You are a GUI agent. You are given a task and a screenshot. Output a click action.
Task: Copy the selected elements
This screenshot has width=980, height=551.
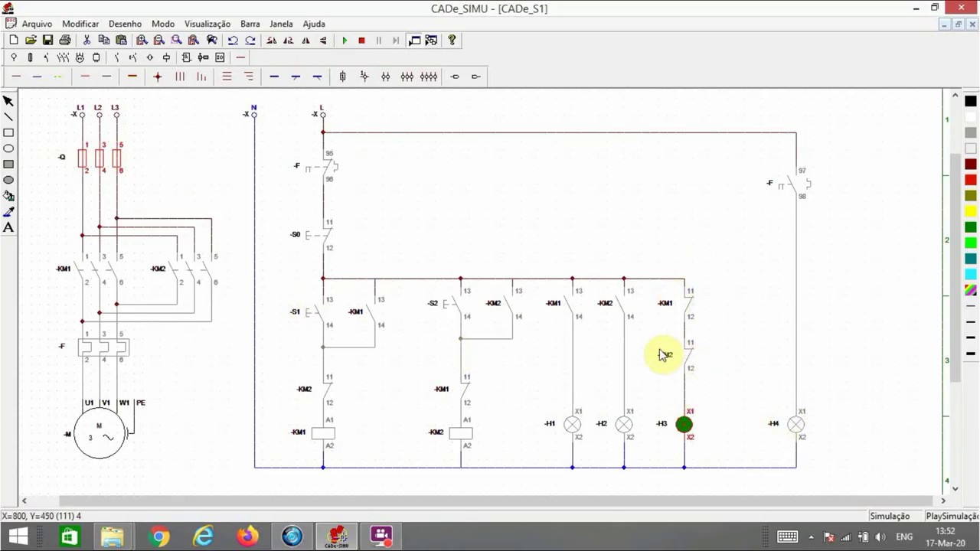[104, 40]
